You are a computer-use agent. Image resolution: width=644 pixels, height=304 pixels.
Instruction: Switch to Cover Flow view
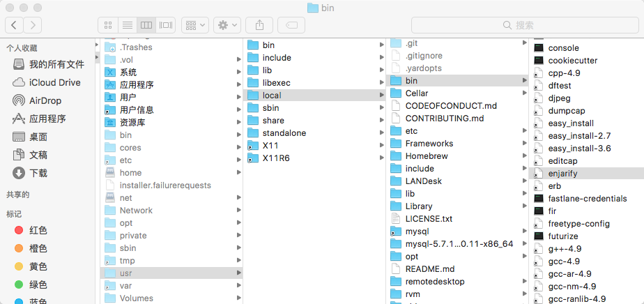click(165, 25)
